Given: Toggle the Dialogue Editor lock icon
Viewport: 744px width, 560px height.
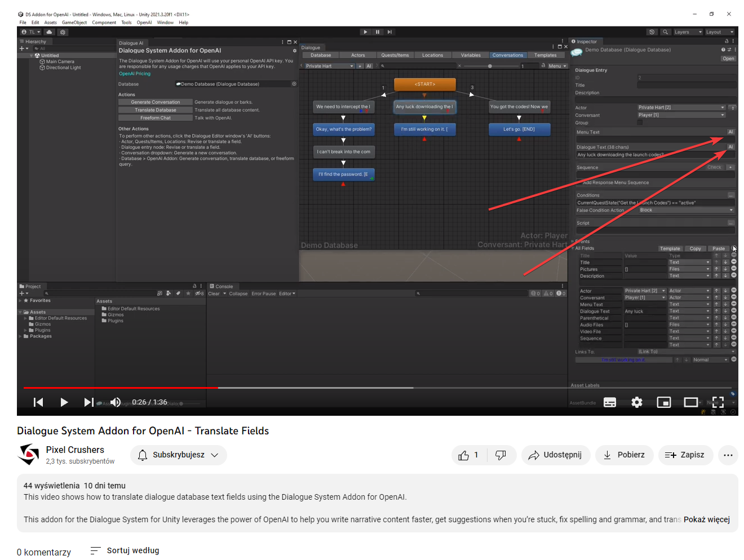Looking at the screenshot, I should 543,66.
